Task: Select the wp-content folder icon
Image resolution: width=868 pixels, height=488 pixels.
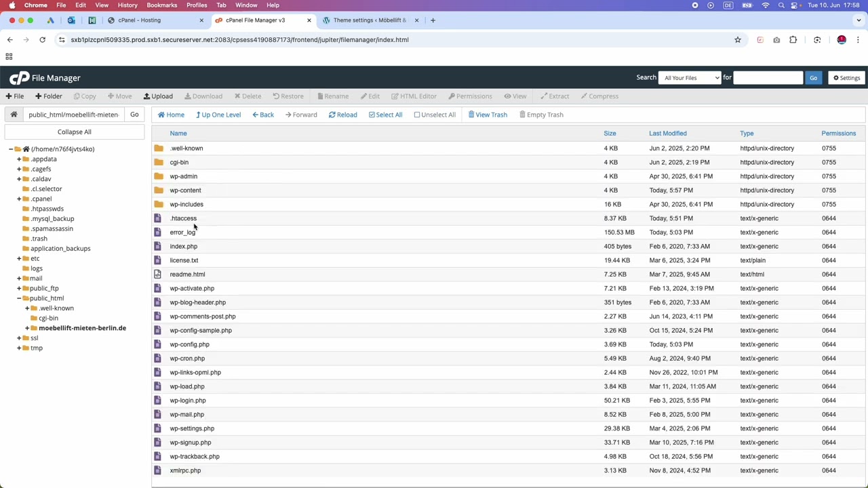Action: tap(158, 190)
